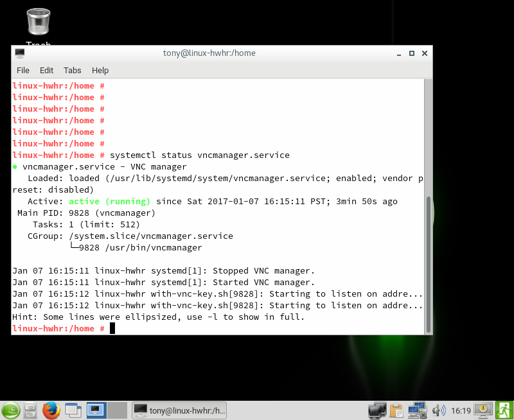Launch the file manager from panel

(x=30, y=410)
